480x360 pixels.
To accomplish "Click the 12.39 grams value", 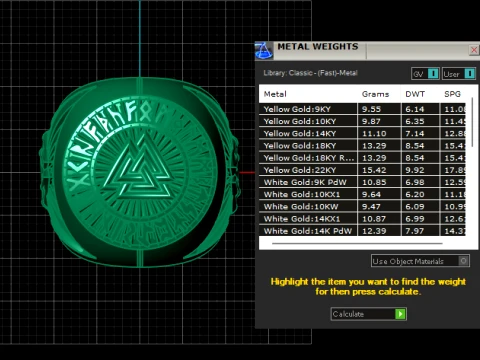I will coord(374,231).
